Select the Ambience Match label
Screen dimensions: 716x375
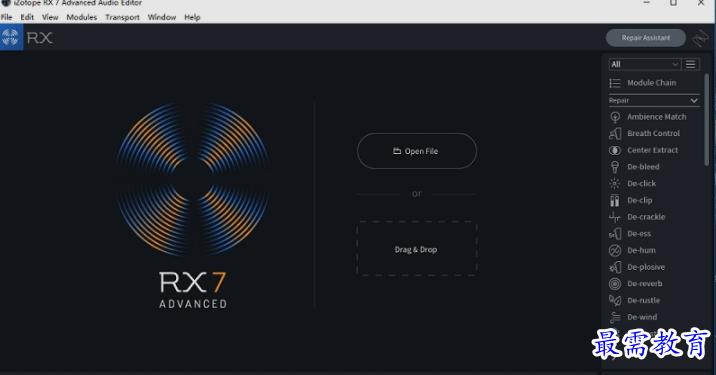tap(657, 117)
